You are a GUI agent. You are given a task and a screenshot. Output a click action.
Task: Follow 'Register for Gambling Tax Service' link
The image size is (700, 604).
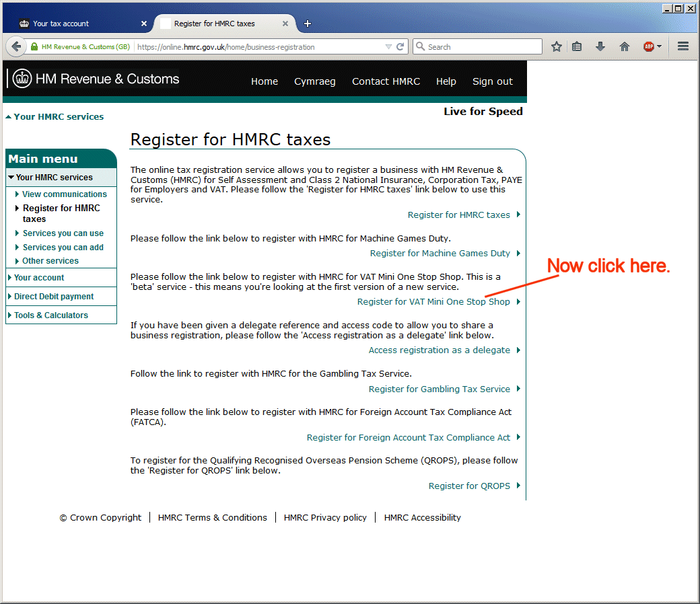(440, 389)
